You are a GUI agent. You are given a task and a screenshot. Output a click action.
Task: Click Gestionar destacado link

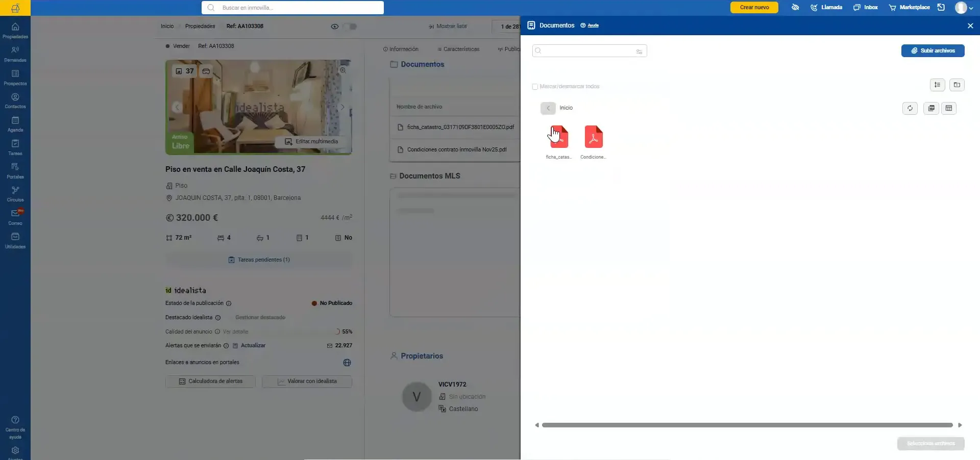260,317
